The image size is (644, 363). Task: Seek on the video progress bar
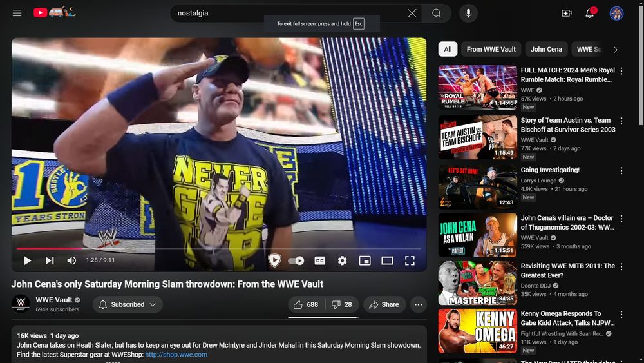(x=218, y=248)
